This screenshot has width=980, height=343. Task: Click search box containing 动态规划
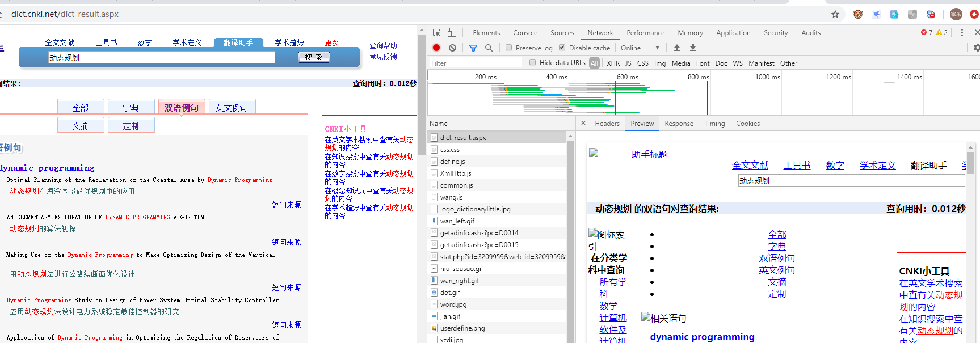point(161,57)
